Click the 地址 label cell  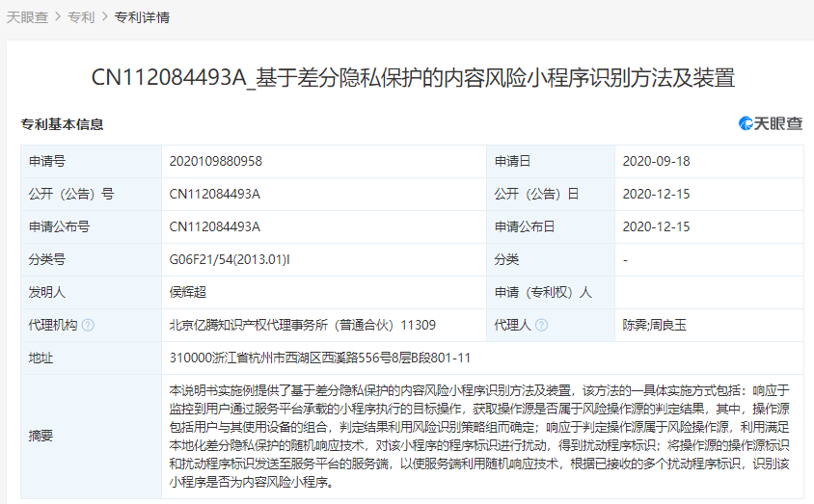point(91,358)
